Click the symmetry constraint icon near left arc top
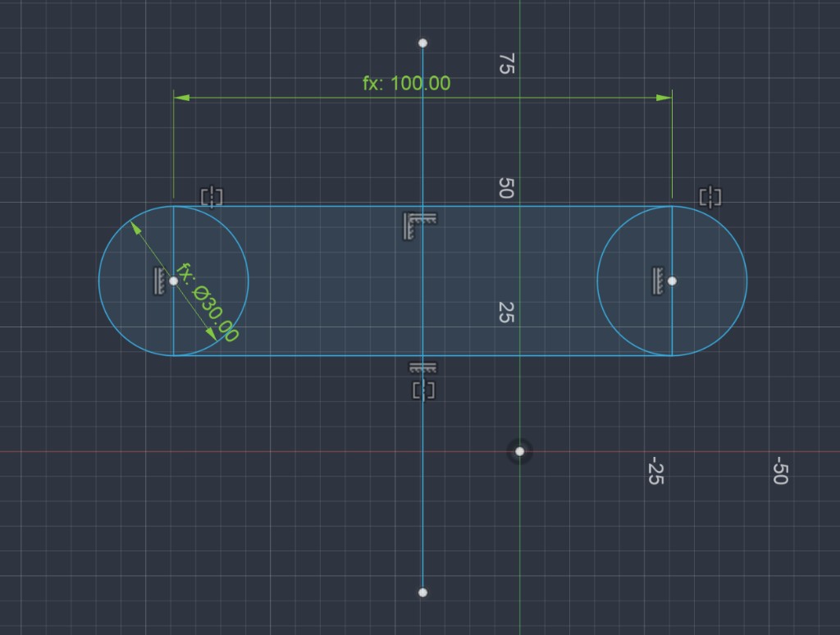Screen dimensions: 840x635 (212, 197)
